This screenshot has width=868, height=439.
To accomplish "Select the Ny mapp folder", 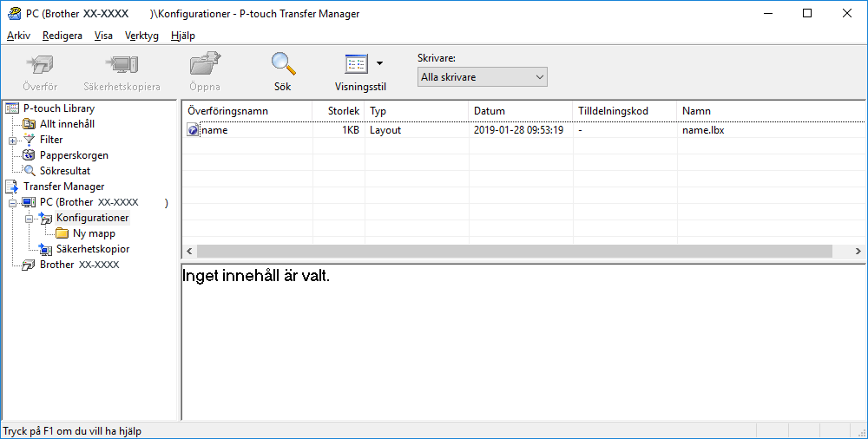I will (x=94, y=233).
